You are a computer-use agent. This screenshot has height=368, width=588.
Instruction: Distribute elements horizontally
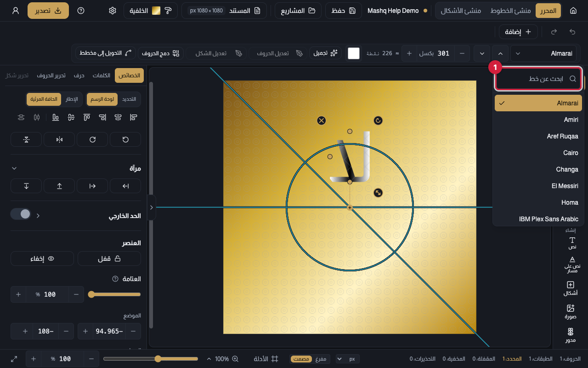click(37, 117)
